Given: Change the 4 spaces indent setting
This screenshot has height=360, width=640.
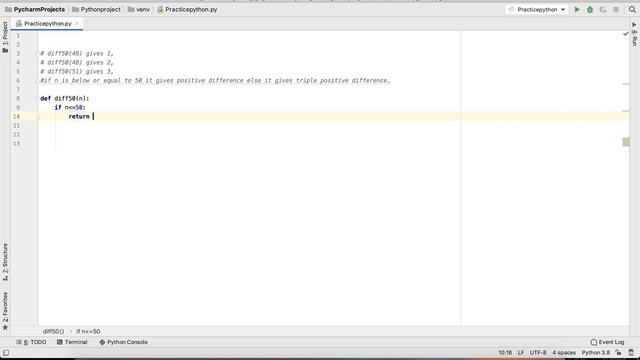Looking at the screenshot, I should tap(564, 353).
